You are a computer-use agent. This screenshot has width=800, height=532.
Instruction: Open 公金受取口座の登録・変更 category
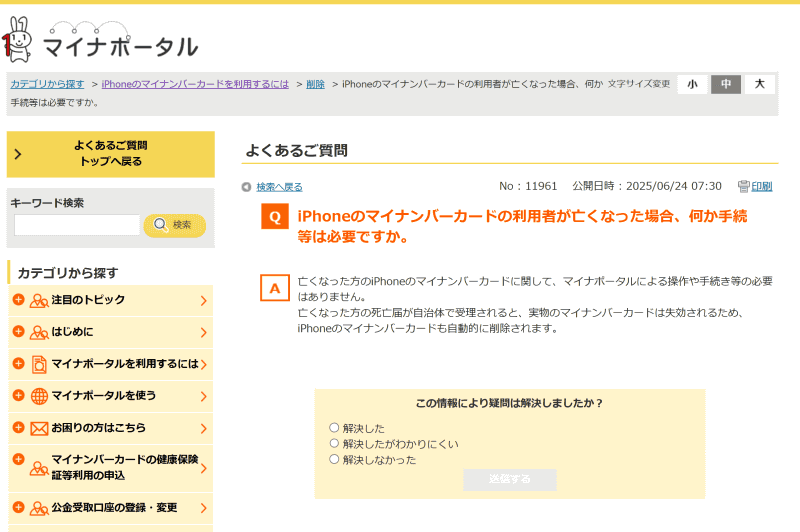point(110,508)
